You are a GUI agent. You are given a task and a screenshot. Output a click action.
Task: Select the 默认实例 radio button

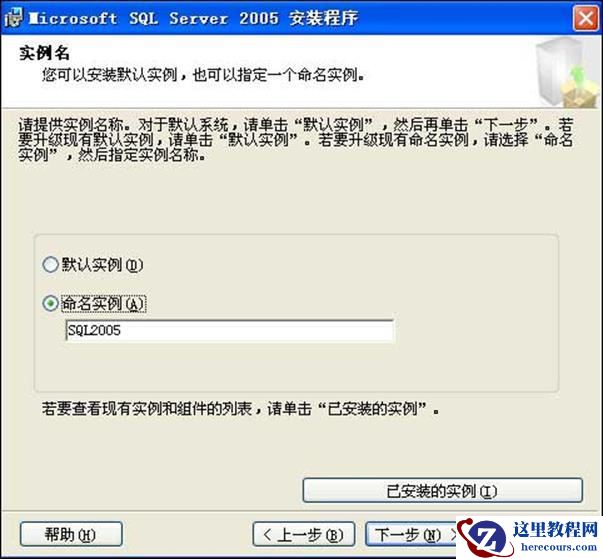50,265
